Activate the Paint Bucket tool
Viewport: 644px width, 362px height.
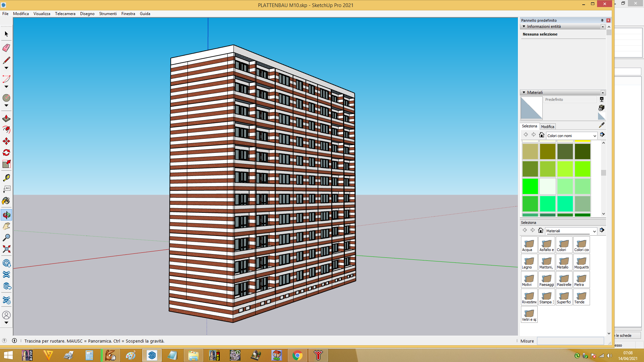6,201
